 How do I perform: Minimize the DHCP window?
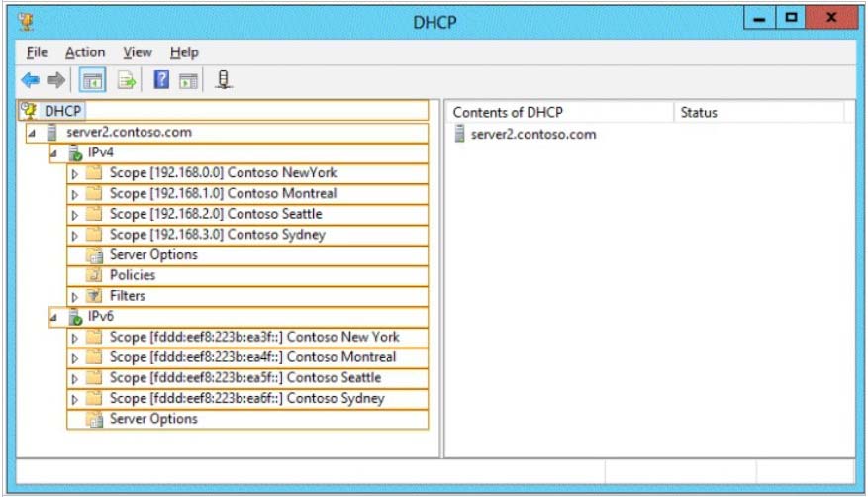(759, 18)
